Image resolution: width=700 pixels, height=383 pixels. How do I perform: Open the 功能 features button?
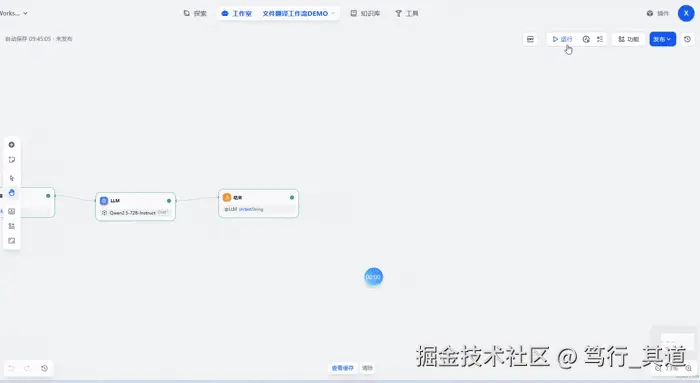(628, 39)
